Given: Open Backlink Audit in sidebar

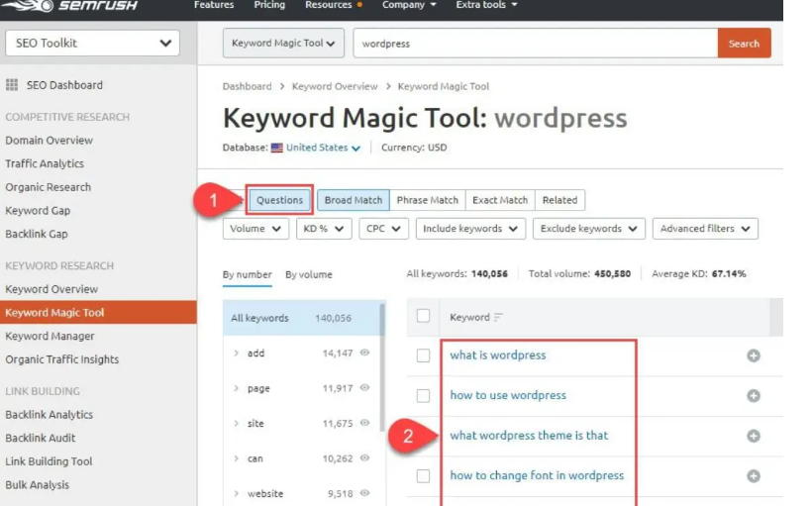Looking at the screenshot, I should tap(41, 438).
